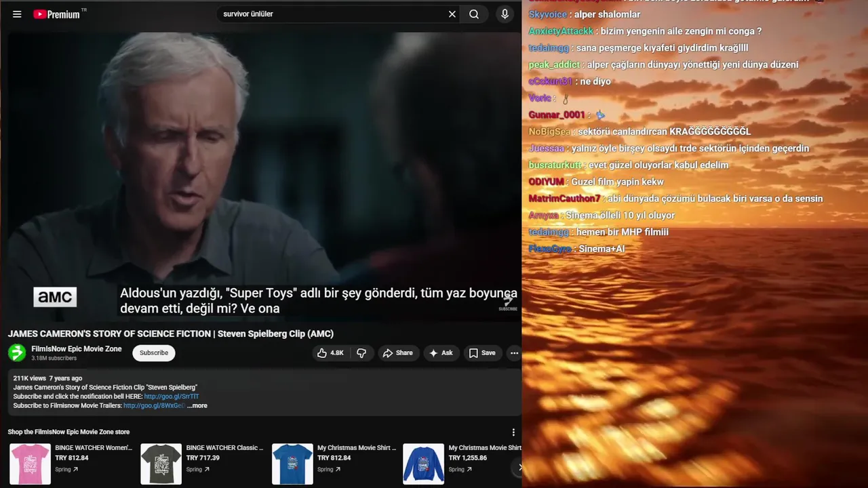Click chat username 'Juessaa'
868x488 pixels.
(x=546, y=148)
